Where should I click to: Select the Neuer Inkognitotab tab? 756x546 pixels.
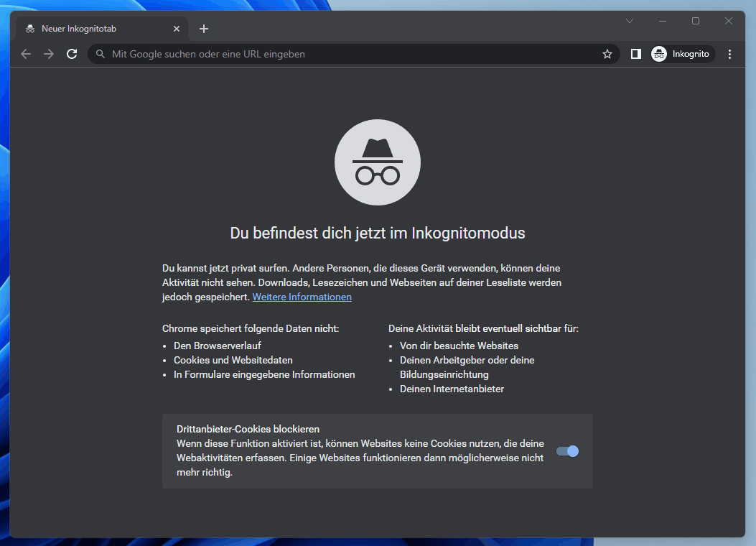coord(93,29)
